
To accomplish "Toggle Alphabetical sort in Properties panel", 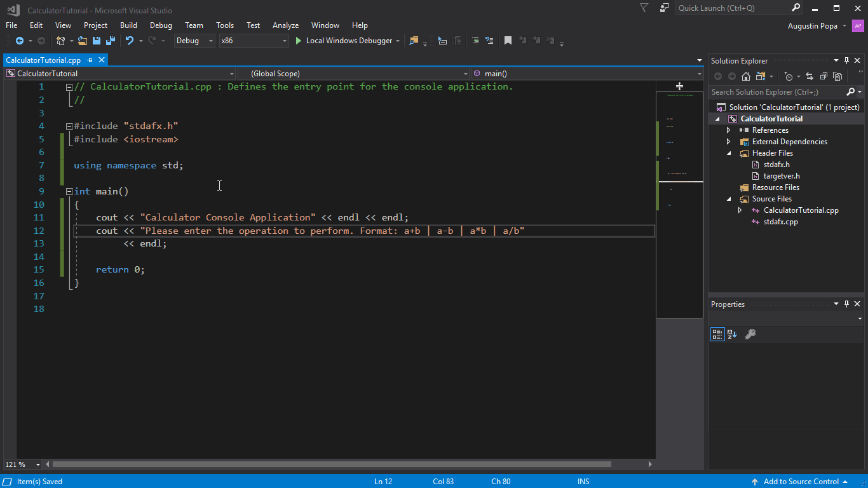I will (x=732, y=334).
